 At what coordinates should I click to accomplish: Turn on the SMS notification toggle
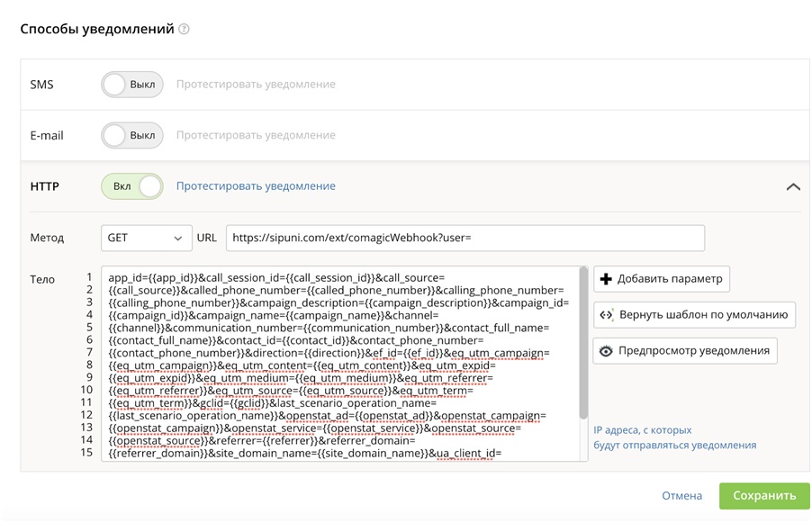click(x=132, y=85)
